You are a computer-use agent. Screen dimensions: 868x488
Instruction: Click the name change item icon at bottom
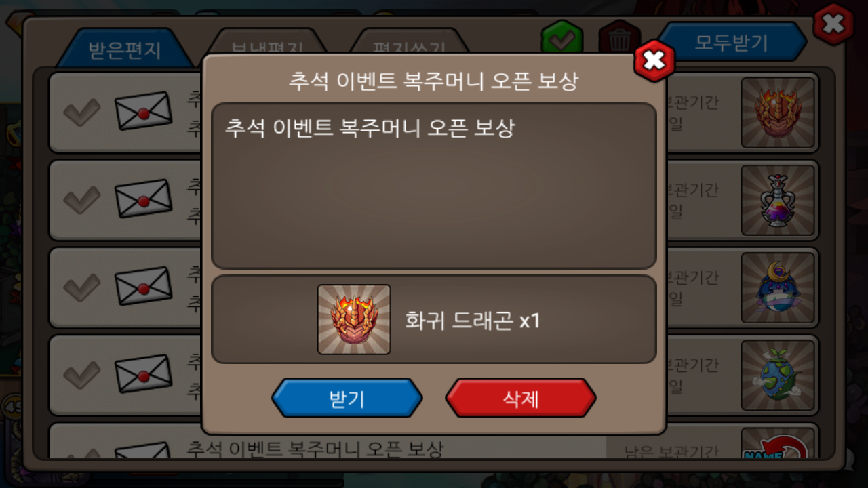[x=778, y=443]
